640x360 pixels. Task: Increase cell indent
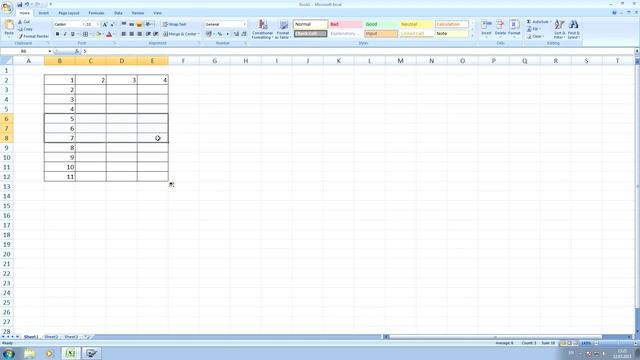pos(156,34)
